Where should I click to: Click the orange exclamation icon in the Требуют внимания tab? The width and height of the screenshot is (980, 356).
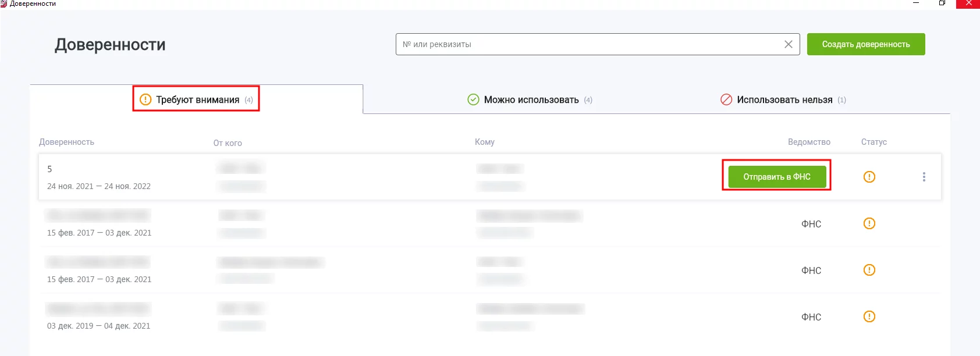145,99
